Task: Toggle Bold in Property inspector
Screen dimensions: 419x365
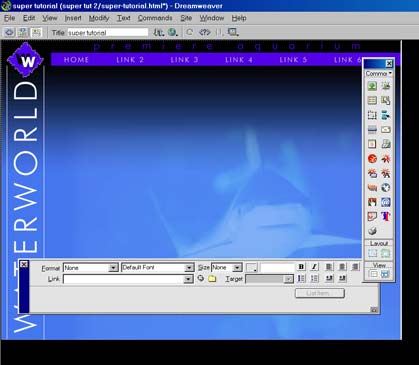Action: coord(301,267)
